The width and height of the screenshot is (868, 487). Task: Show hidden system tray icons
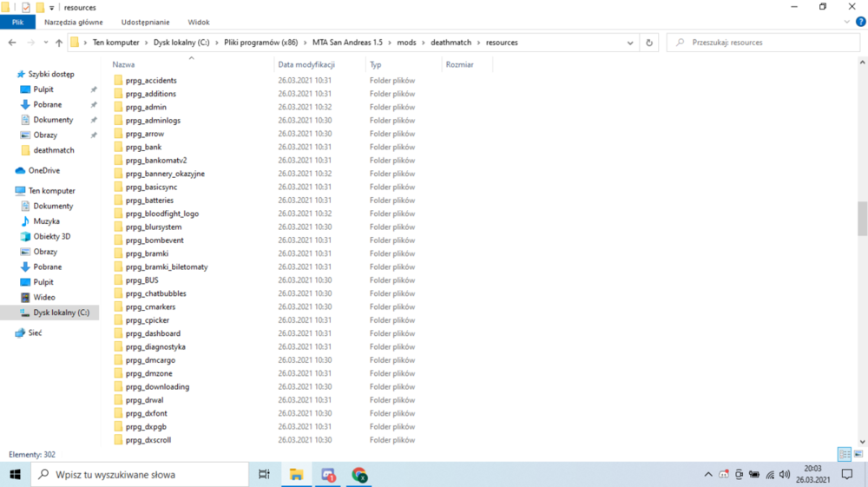coord(708,474)
